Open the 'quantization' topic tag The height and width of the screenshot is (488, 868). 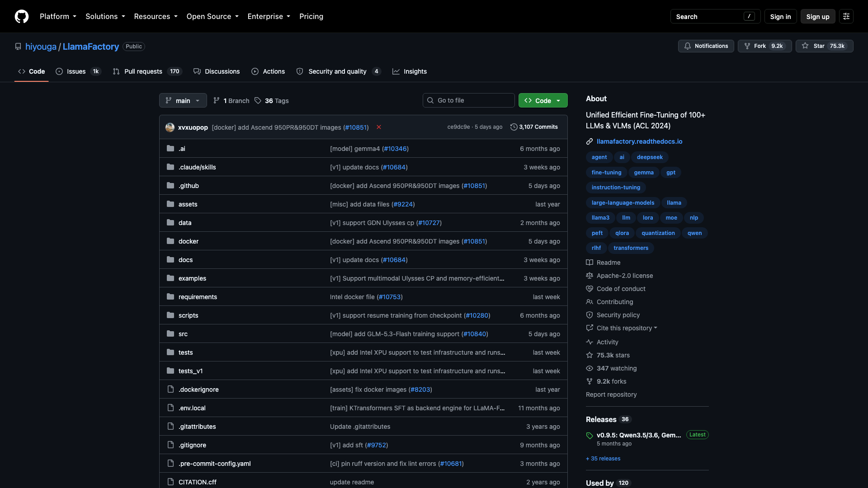click(658, 233)
